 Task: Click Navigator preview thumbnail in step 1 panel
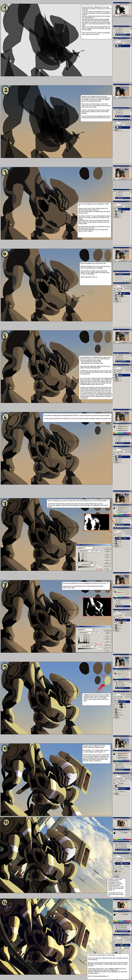click(122, 10)
